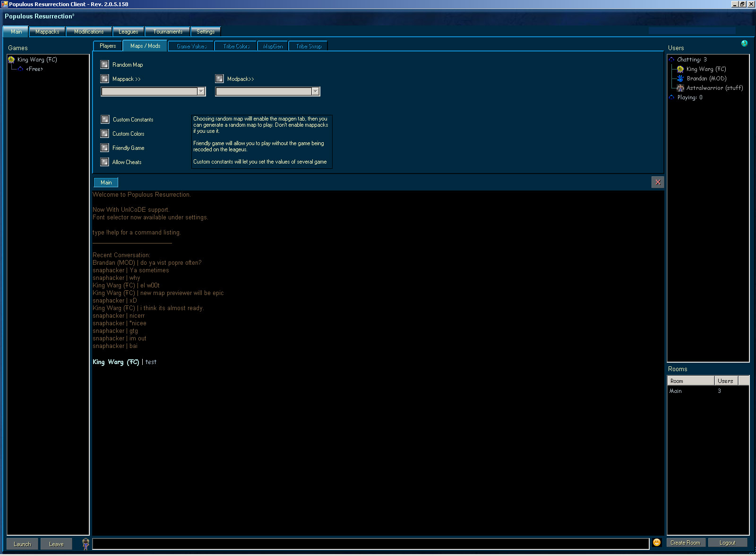
Task: Click the Users column header in Rooms
Action: coord(726,381)
